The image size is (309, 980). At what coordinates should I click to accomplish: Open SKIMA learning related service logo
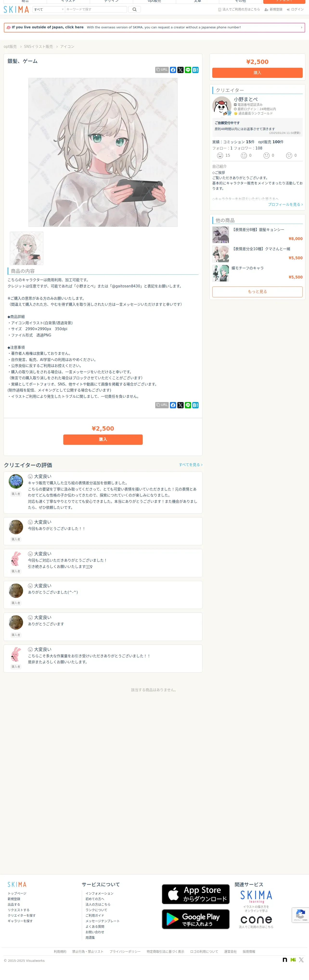(x=256, y=897)
